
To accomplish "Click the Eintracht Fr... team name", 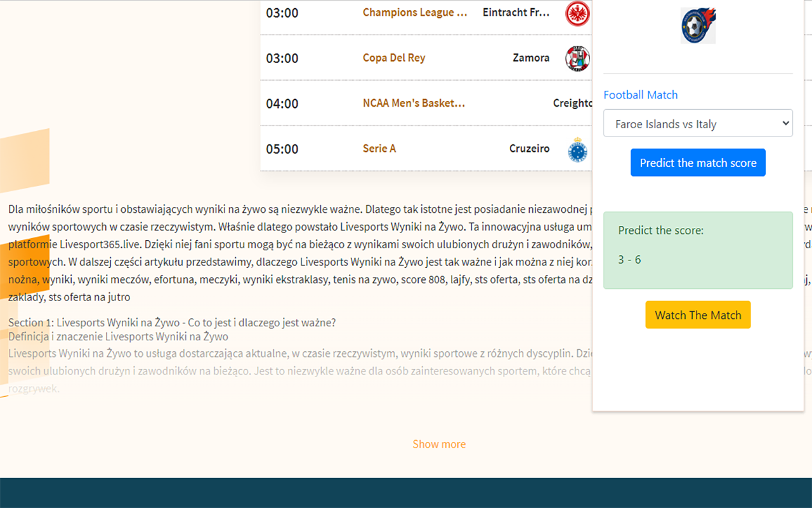I will (516, 13).
